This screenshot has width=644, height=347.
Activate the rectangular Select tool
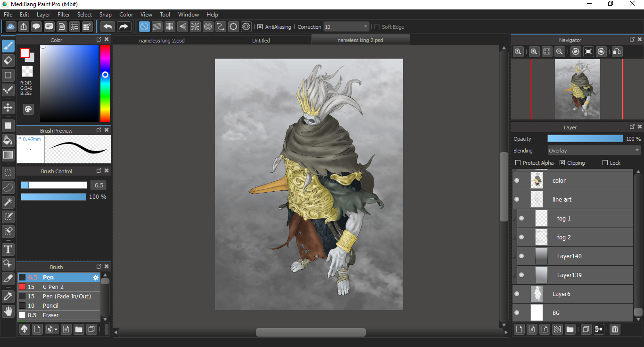click(8, 172)
